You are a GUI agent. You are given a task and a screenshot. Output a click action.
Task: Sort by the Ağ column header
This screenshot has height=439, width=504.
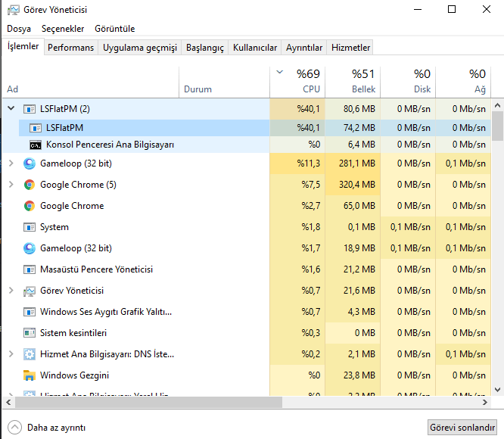tap(463, 83)
